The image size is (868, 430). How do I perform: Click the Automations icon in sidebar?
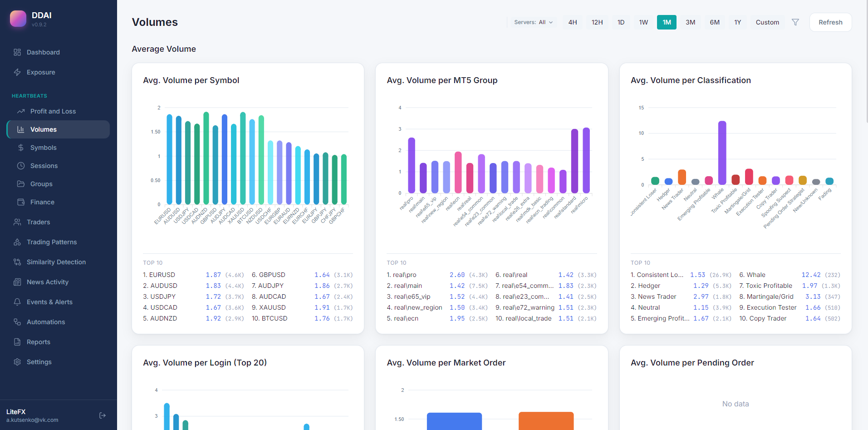click(17, 322)
